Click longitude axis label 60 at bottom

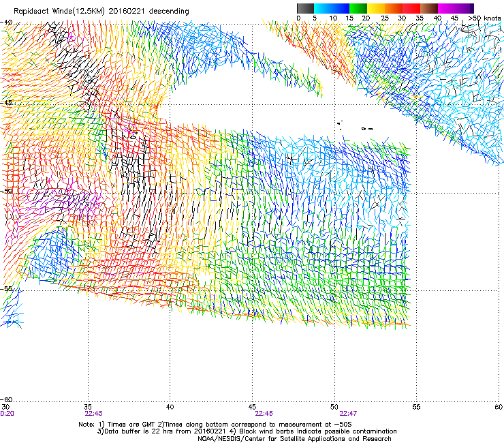499,407
